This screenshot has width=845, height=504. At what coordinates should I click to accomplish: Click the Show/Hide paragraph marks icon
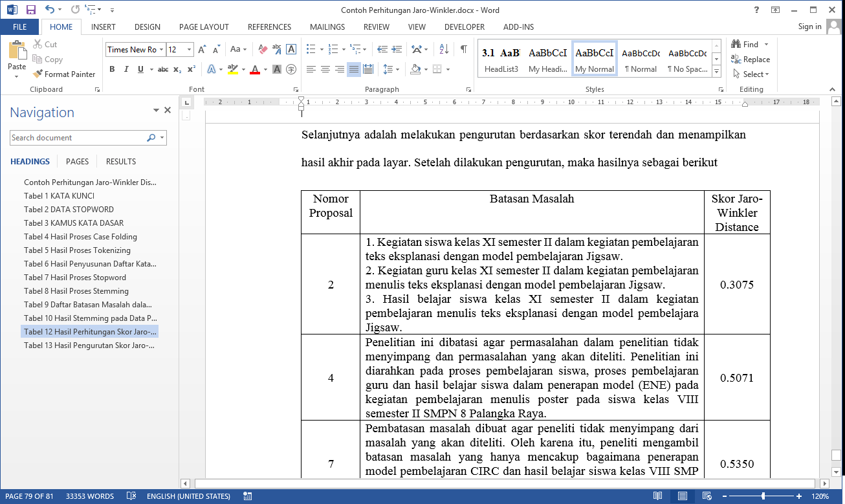[x=463, y=49]
